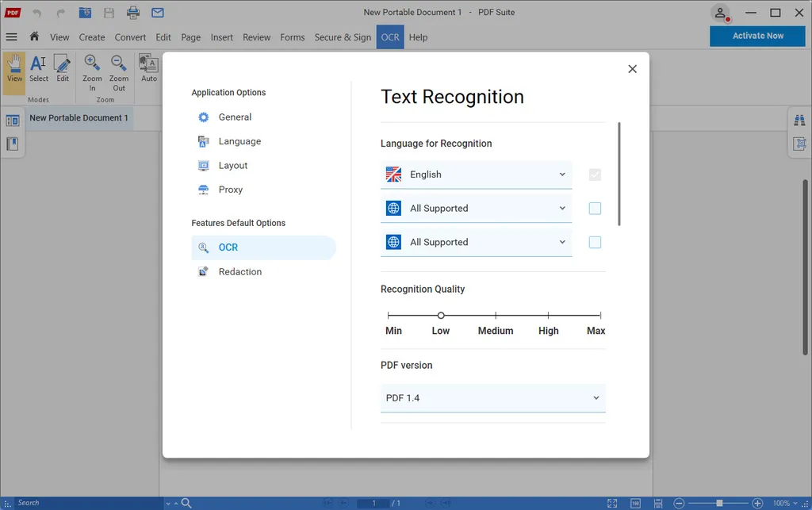Viewport: 812px width, 510px height.
Task: Send the document by email icon
Action: [x=158, y=13]
